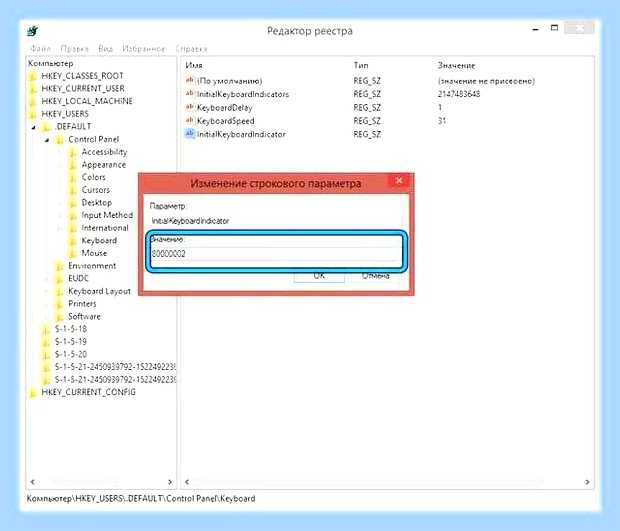This screenshot has height=531, width=620.
Task: Select the Keyboard key label in tree
Action: coord(99,240)
